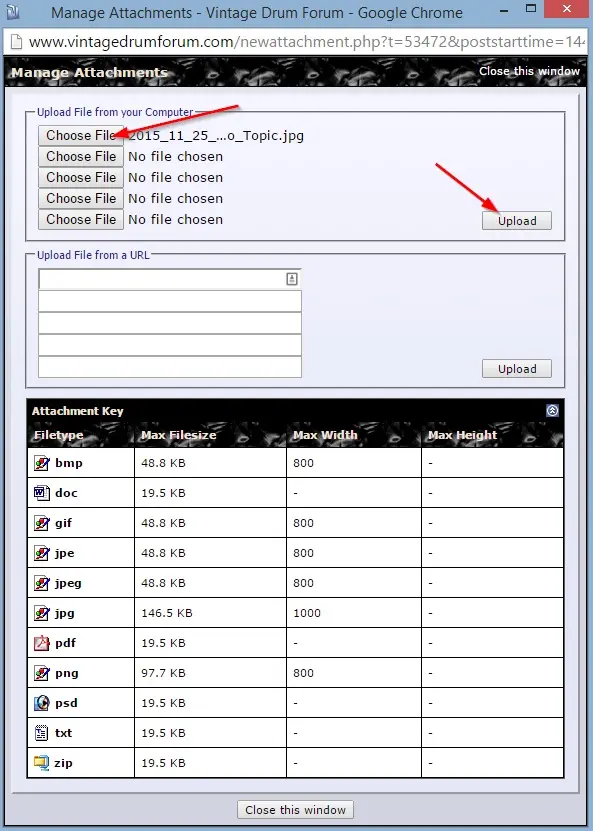The width and height of the screenshot is (593, 831).
Task: Click the bmp filetype icon
Action: tap(42, 463)
